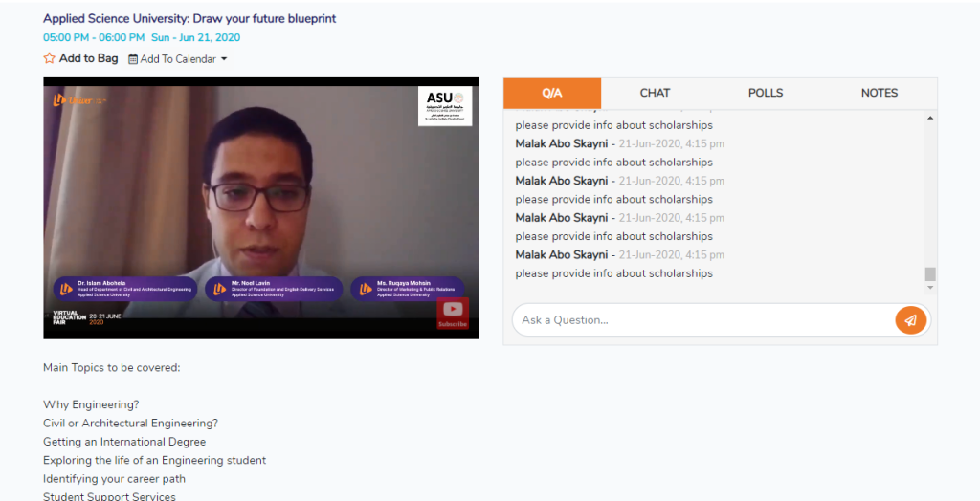Click the Ms. Ruqaya Mohsin speaker banner
This screenshot has width=980, height=501.
tap(408, 289)
